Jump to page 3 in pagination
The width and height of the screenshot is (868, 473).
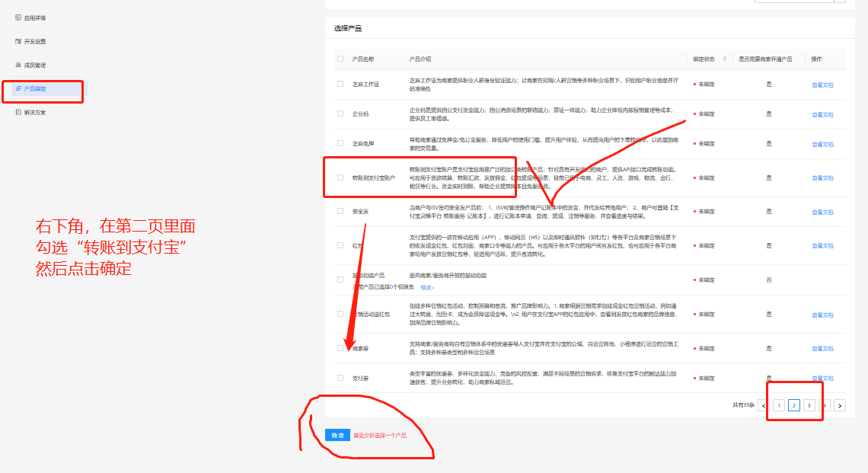click(x=809, y=405)
